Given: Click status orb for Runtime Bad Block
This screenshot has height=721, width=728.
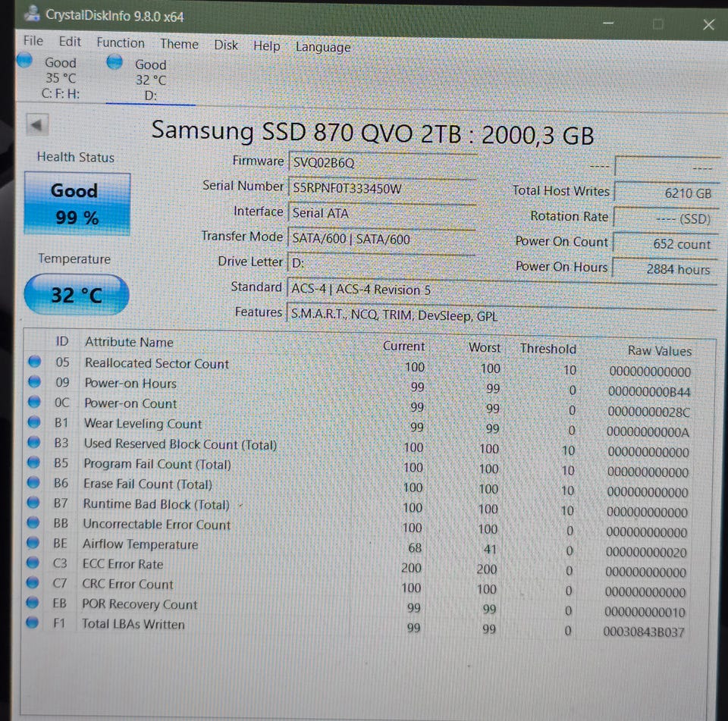Looking at the screenshot, I should pyautogui.click(x=33, y=502).
